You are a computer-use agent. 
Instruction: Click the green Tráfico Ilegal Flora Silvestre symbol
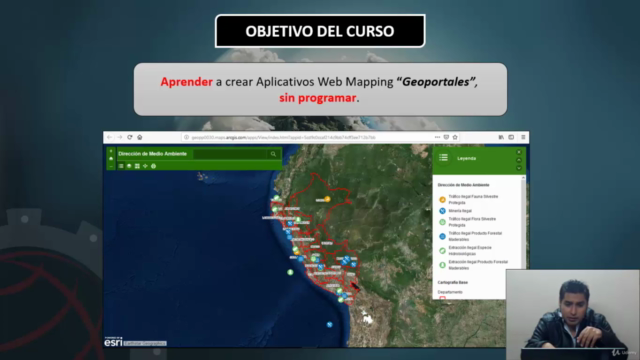tap(442, 222)
